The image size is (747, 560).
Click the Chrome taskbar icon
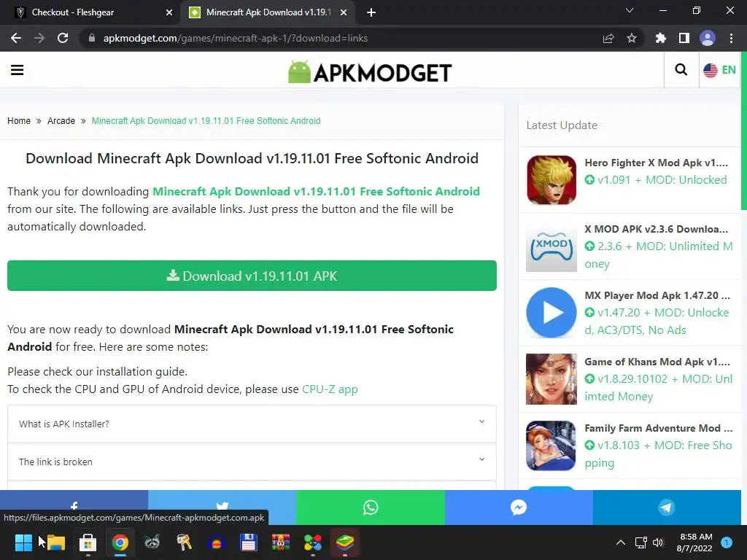point(120,542)
